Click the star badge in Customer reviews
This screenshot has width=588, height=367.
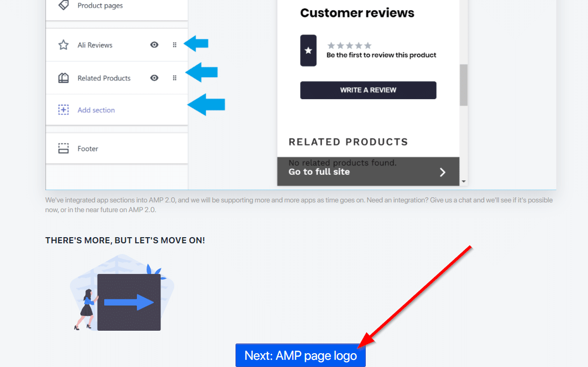308,51
